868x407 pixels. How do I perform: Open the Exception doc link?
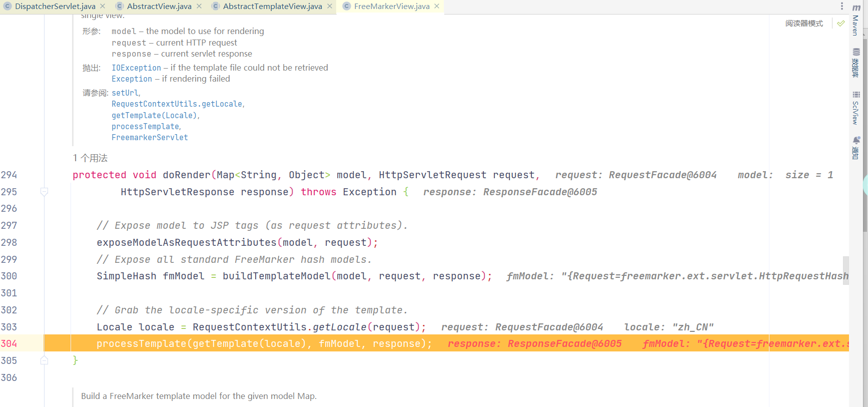pyautogui.click(x=132, y=79)
